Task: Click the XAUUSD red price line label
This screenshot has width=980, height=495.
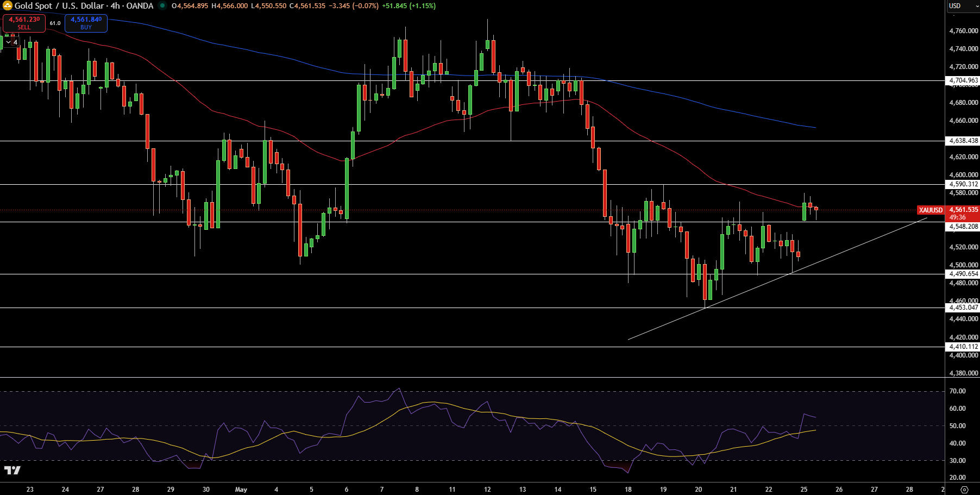Action: pos(931,210)
